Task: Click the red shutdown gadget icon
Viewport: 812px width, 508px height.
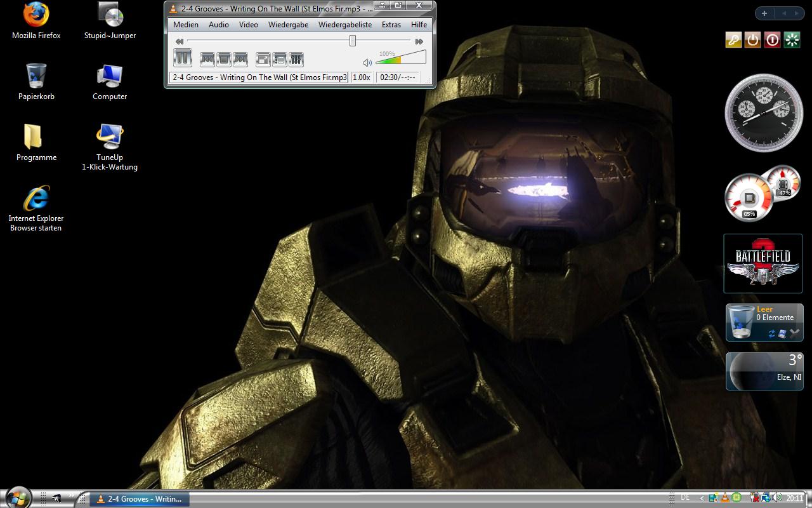Action: click(772, 40)
